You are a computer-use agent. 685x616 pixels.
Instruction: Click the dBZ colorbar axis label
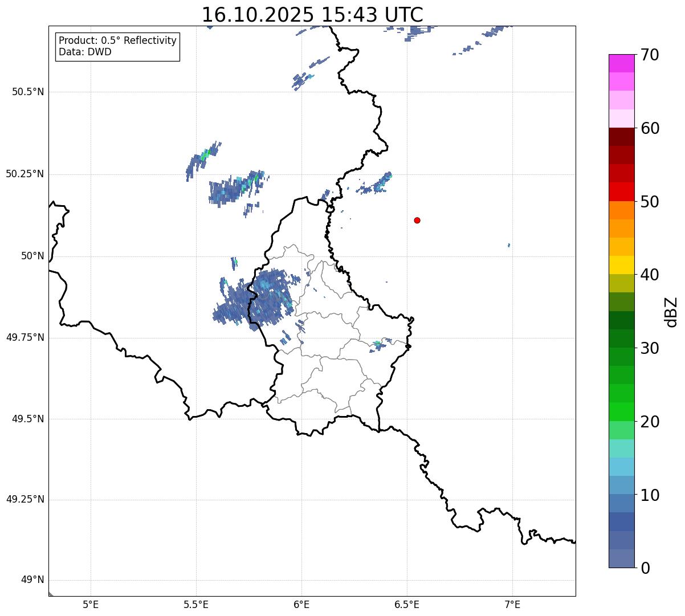tap(671, 312)
